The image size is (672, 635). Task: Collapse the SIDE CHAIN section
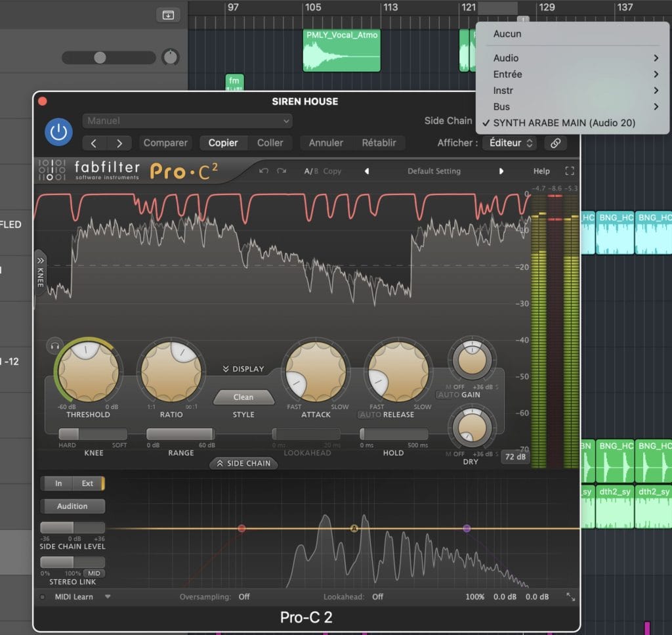(243, 463)
